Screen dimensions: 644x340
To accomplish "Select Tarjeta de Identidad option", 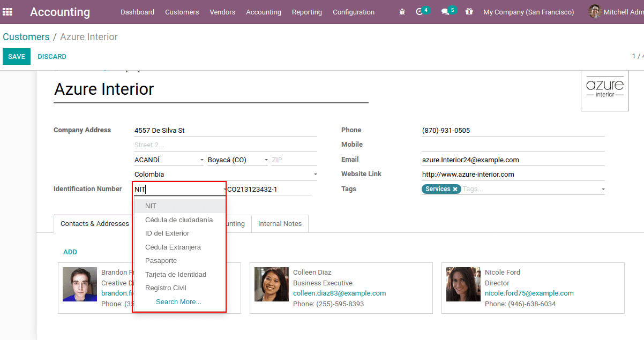I will tap(179, 275).
